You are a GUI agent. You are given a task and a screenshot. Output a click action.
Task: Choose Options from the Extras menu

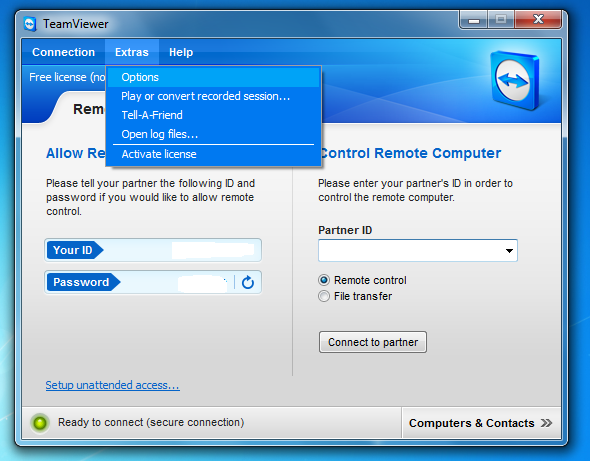213,77
